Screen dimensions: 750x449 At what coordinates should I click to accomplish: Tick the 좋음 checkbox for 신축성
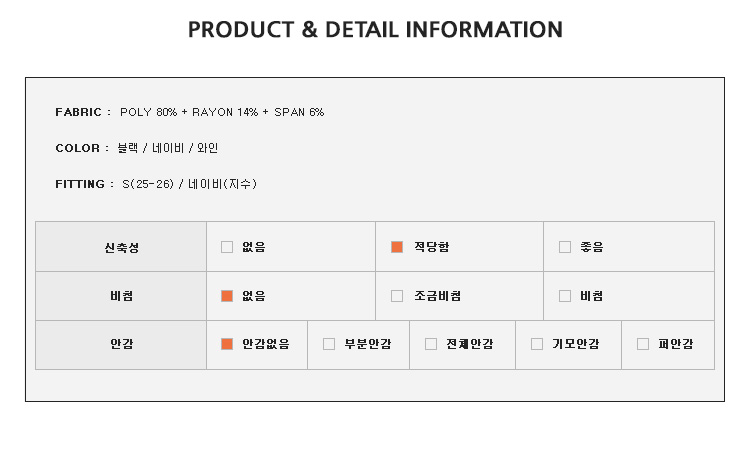click(x=565, y=247)
